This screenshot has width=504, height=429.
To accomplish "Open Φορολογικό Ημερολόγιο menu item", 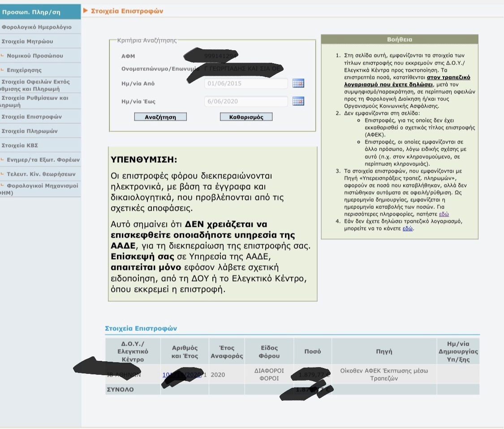I will [37, 27].
